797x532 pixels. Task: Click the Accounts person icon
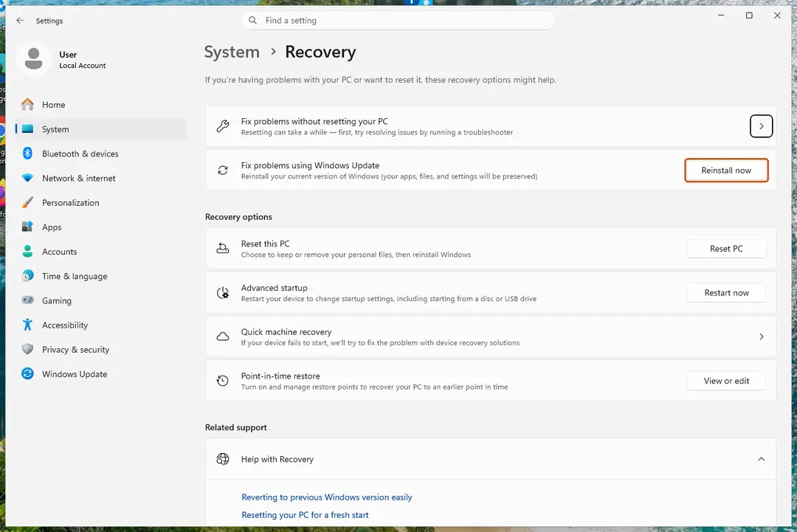pyautogui.click(x=27, y=251)
